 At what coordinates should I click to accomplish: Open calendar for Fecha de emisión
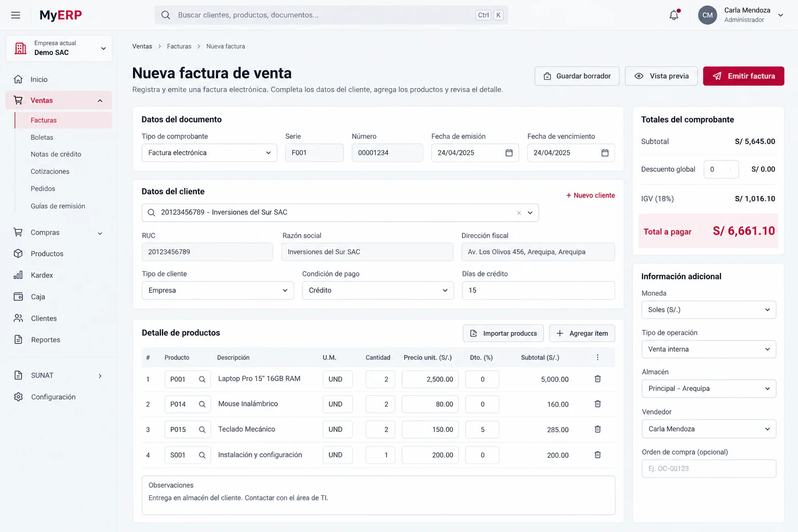pos(509,153)
